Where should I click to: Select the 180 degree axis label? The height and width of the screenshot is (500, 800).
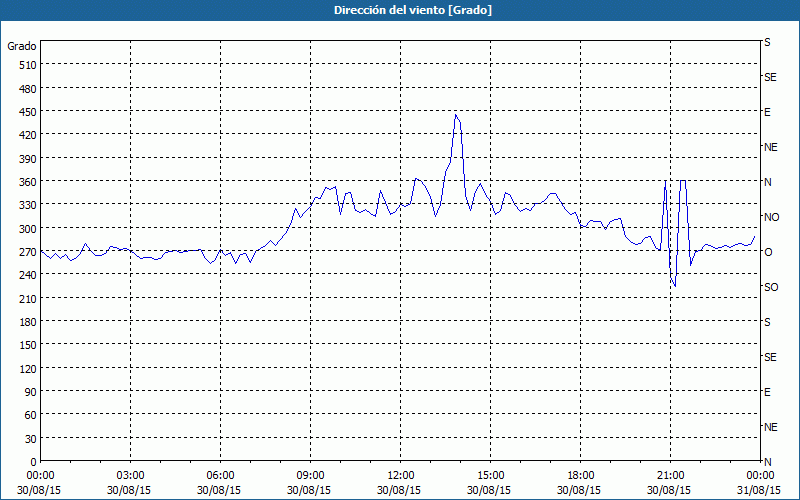[29, 322]
